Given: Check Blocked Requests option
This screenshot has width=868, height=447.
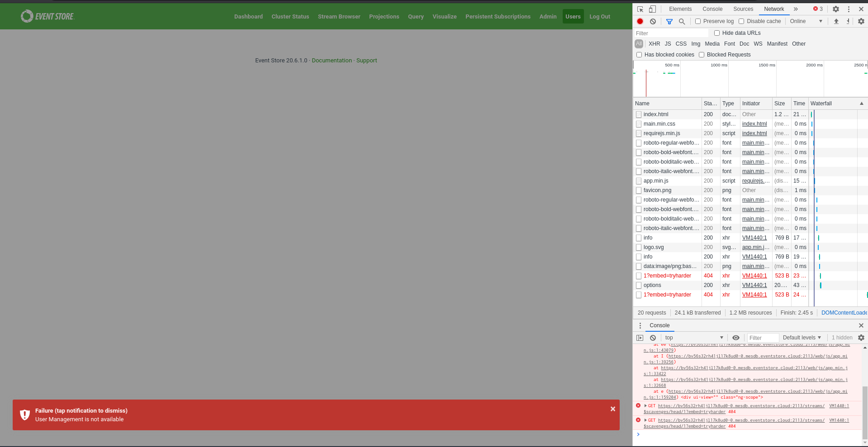Looking at the screenshot, I should point(702,55).
